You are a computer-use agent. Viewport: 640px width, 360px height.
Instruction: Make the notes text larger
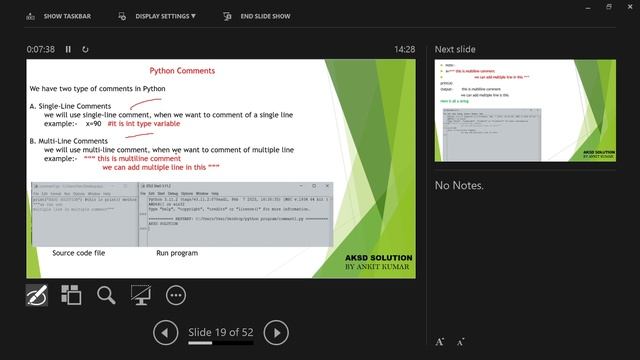(x=440, y=342)
